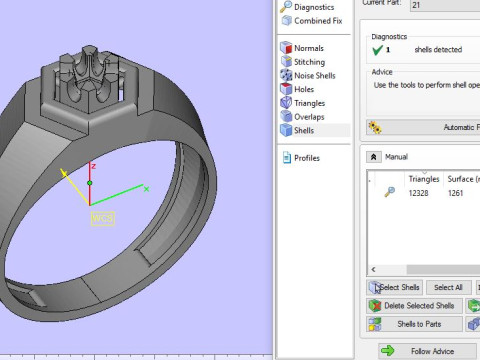Click the Select Shells button
480x360 pixels.
(395, 287)
